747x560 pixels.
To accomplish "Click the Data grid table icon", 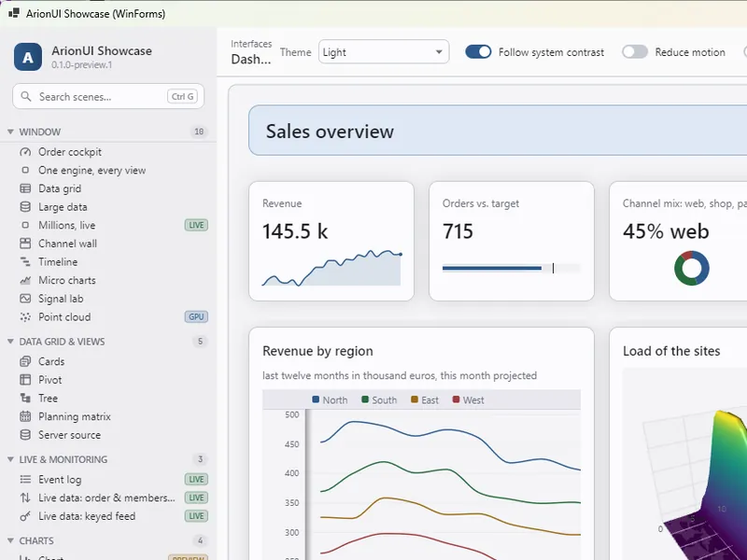I will [25, 189].
